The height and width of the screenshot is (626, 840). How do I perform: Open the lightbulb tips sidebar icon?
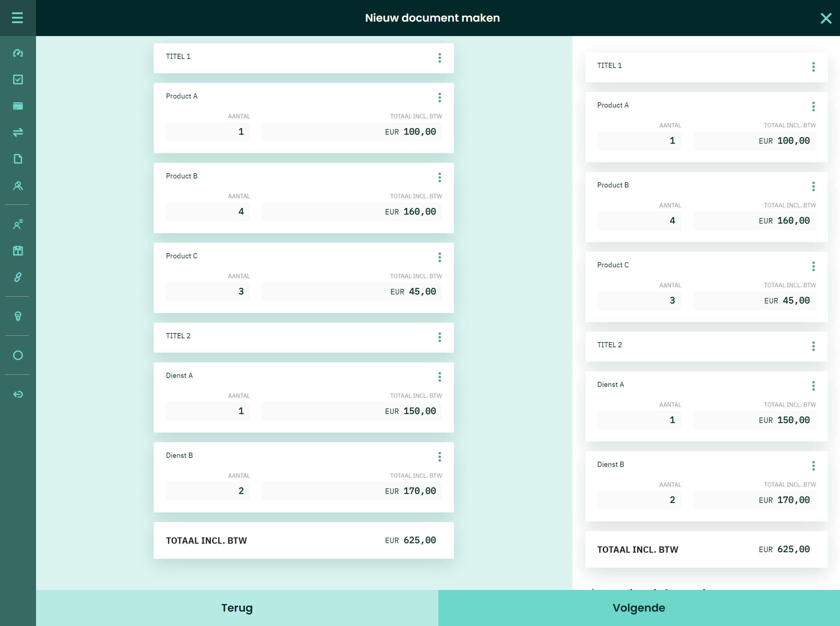pos(18,316)
